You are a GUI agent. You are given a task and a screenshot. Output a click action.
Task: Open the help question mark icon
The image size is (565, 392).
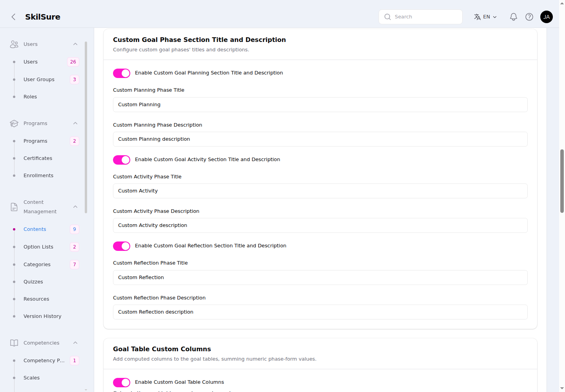pos(529,17)
